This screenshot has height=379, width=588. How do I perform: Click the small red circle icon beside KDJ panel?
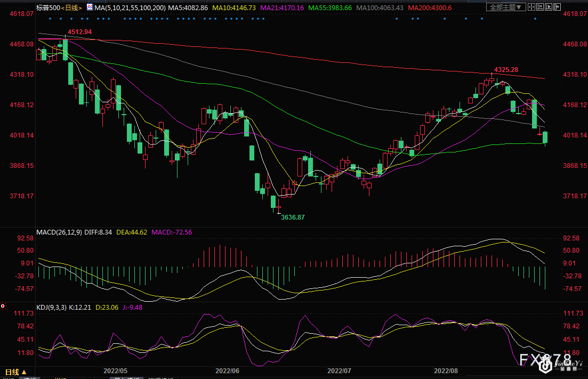coord(3,306)
